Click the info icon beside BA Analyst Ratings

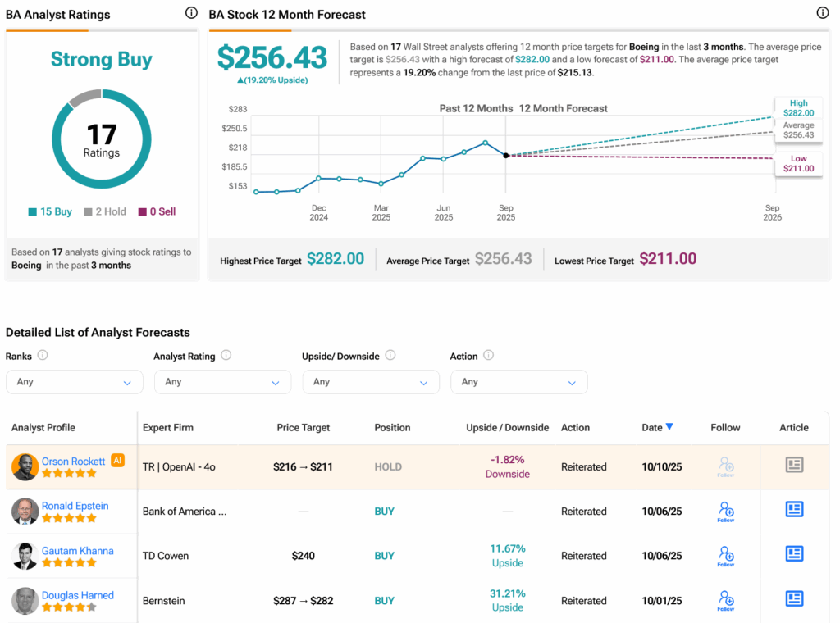[x=191, y=13]
